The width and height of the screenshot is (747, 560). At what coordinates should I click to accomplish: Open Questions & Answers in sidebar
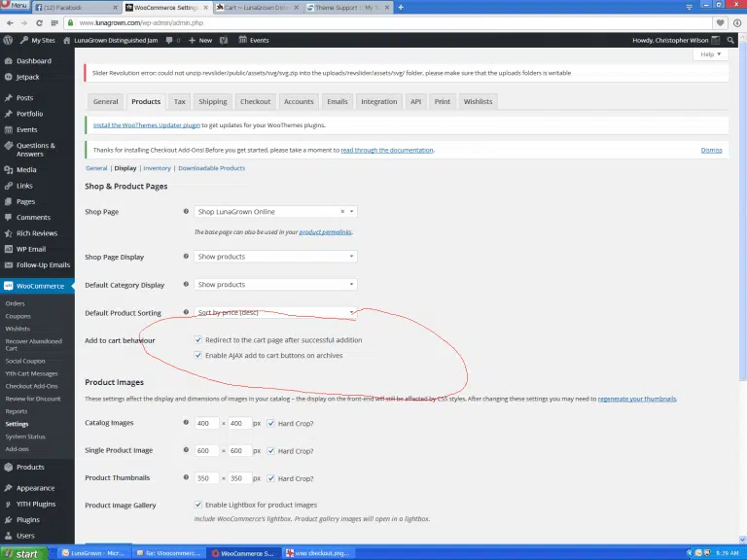[37, 150]
